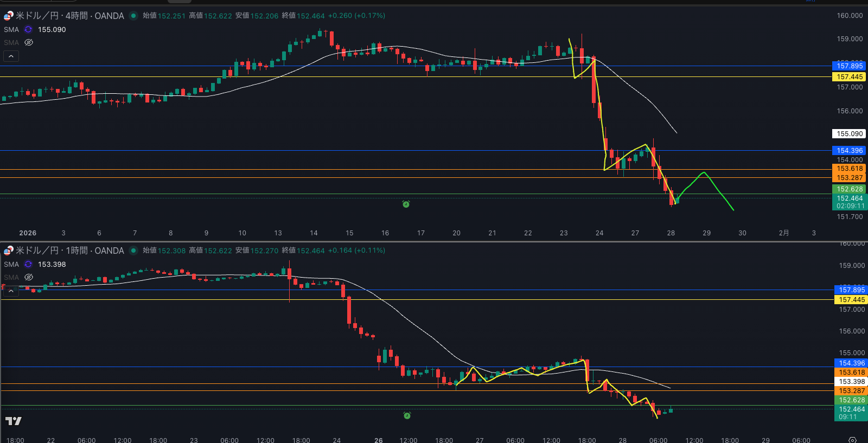Click the TradingView logo in bottom-left corner
Viewport: 868px width, 443px height.
point(14,421)
